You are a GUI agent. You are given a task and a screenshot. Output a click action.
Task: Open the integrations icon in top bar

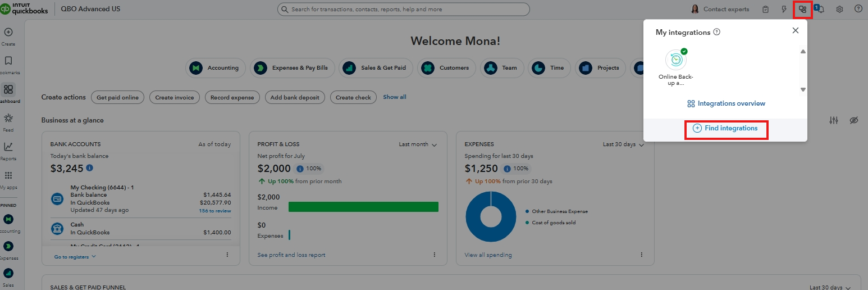coord(803,10)
